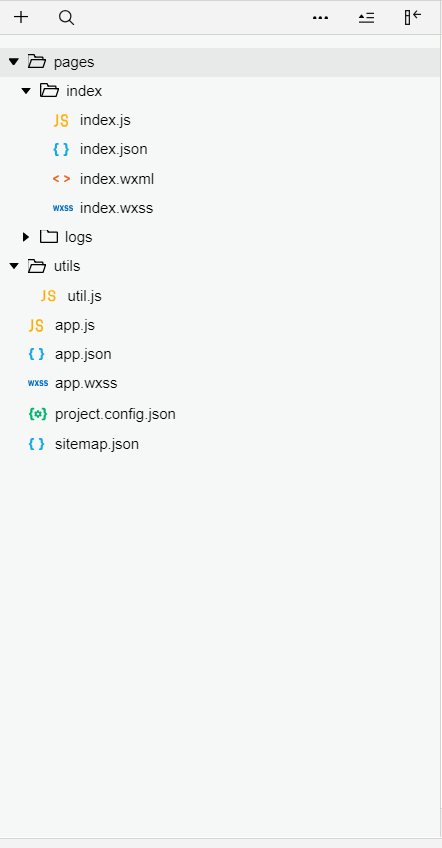
Task: Click the wxss icon beside app.wxss
Action: pyautogui.click(x=38, y=383)
